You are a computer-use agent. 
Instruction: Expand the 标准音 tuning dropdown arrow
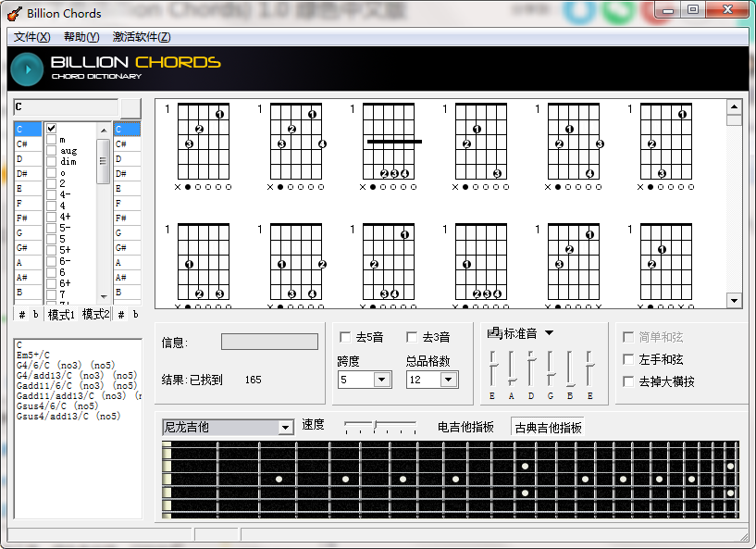click(x=549, y=333)
